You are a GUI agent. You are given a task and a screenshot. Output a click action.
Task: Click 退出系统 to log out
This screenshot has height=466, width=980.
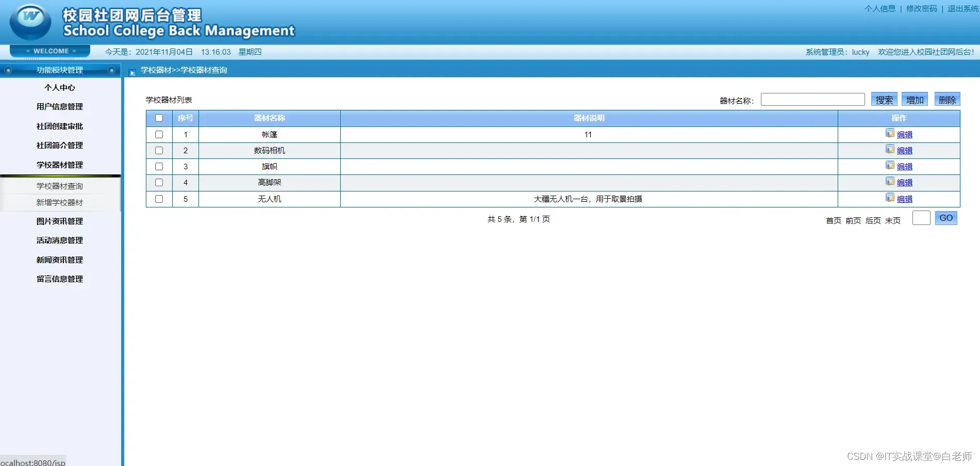coord(963,9)
